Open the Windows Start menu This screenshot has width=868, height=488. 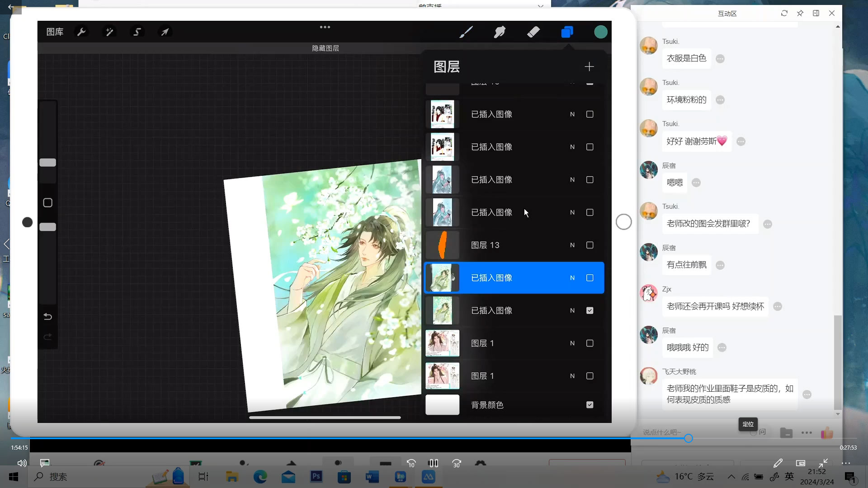click(x=14, y=477)
